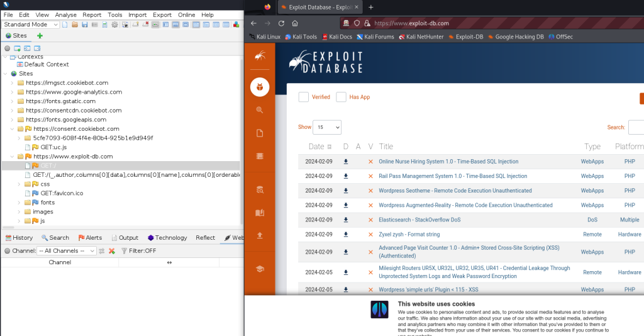Click the Google Hacking DB bookmark
Viewport: 644px width, 336px height.
pyautogui.click(x=516, y=36)
